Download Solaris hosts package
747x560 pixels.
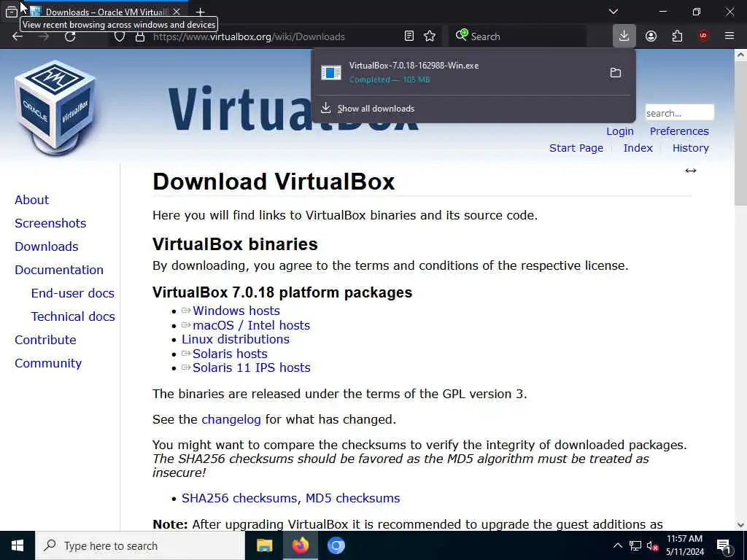(230, 354)
